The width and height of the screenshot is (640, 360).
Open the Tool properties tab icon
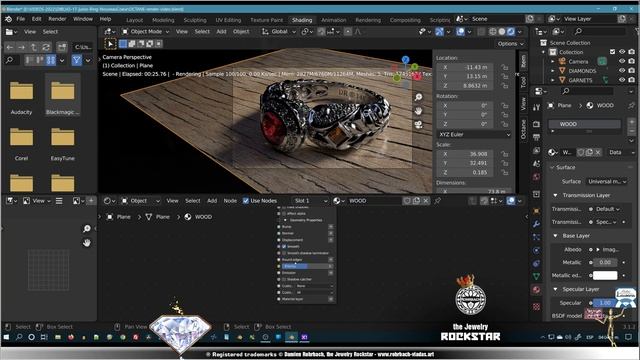click(536, 107)
